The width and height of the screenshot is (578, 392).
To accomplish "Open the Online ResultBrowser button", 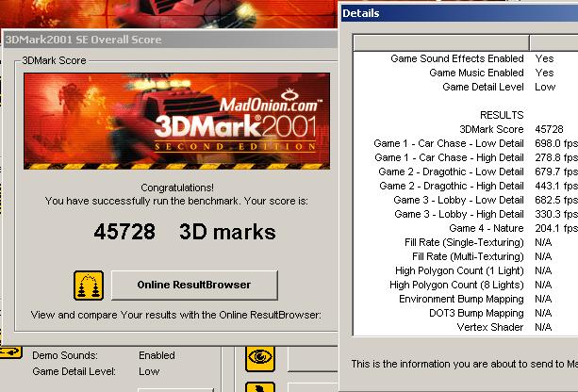I will 194,286.
